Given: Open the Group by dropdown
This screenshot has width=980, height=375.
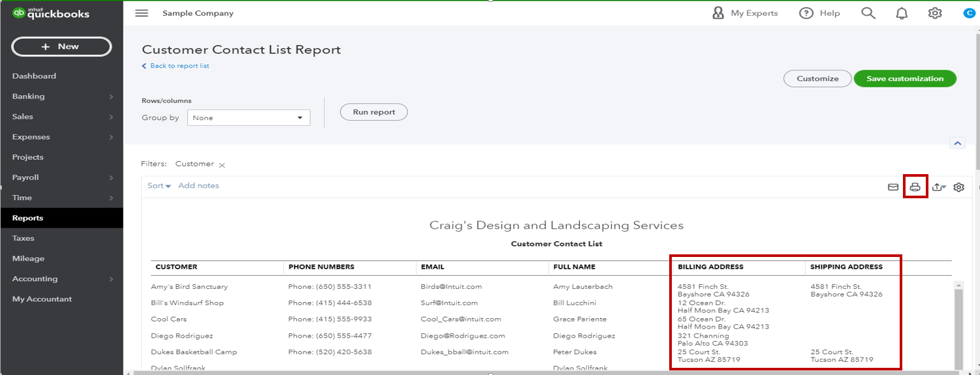Looking at the screenshot, I should (x=249, y=118).
